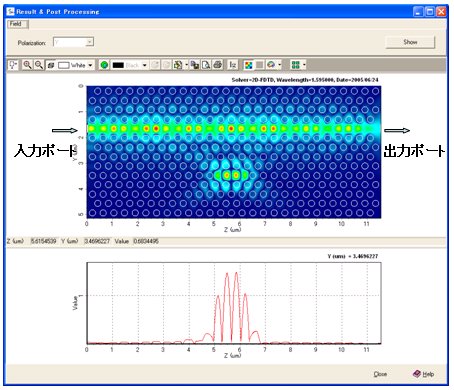Click the Show button
Viewport: 454px width, 390px height.
[410, 42]
